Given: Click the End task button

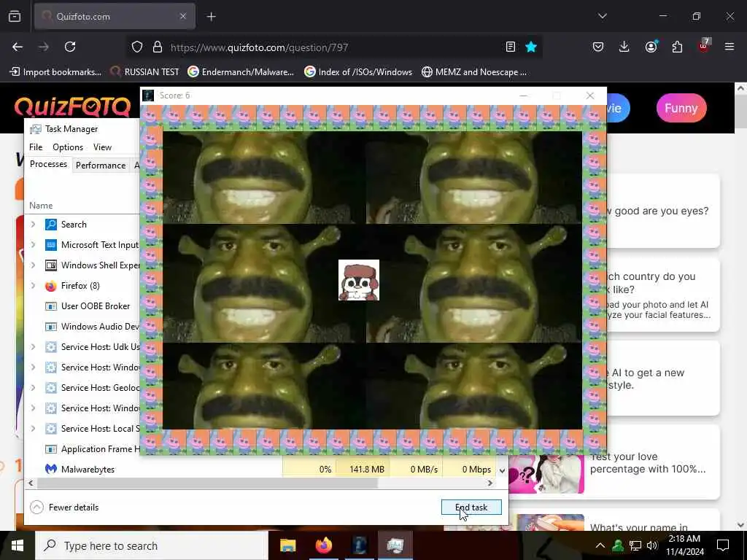Looking at the screenshot, I should [471, 507].
